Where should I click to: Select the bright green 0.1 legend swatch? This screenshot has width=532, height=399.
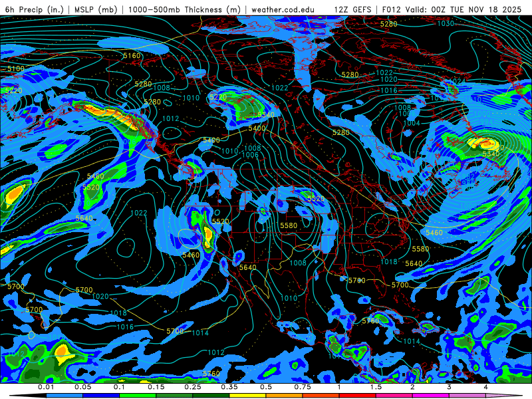coord(138,396)
